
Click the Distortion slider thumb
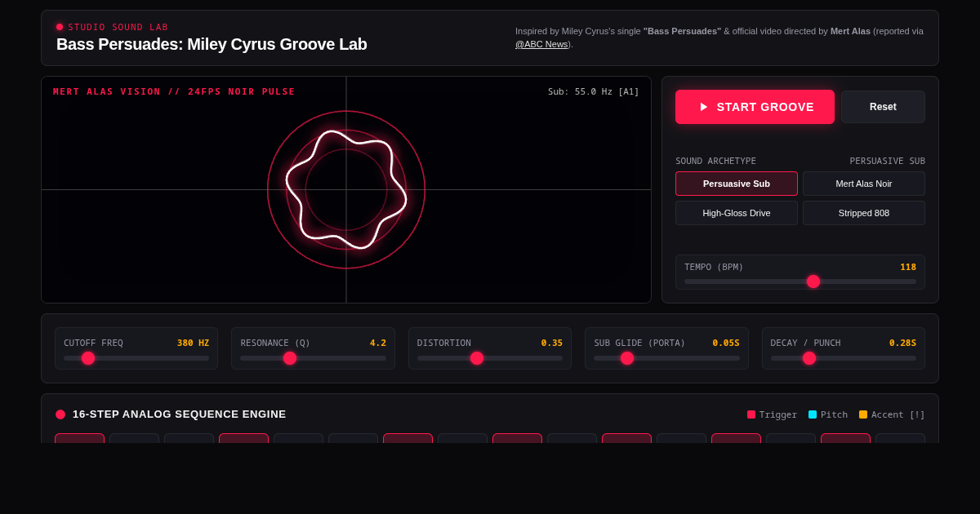pyautogui.click(x=477, y=358)
